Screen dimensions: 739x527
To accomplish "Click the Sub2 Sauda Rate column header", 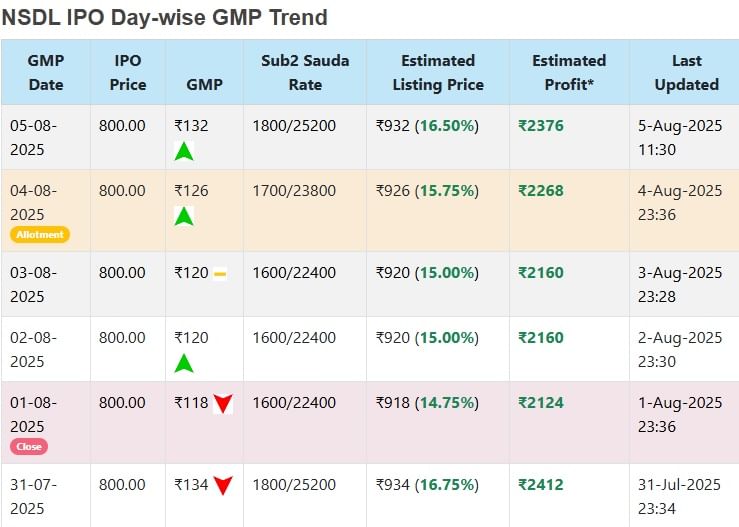I will click(305, 72).
